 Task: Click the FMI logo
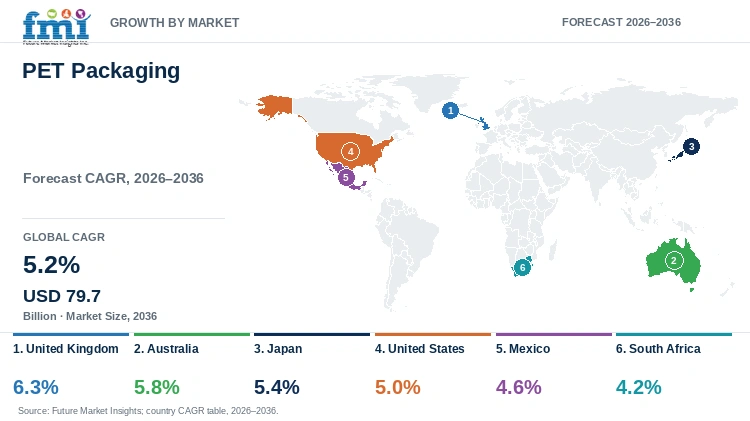pos(56,27)
